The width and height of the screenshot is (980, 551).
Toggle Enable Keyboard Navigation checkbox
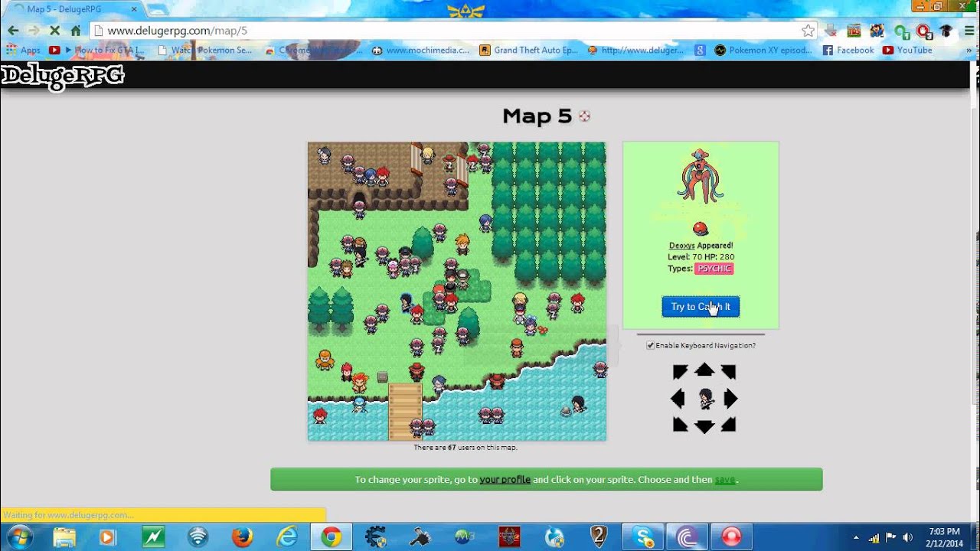(x=650, y=346)
